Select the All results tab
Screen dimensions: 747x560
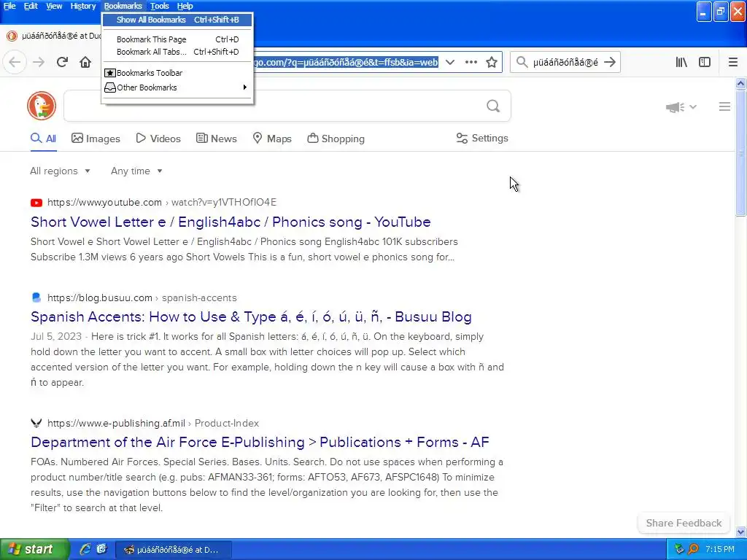(x=43, y=139)
